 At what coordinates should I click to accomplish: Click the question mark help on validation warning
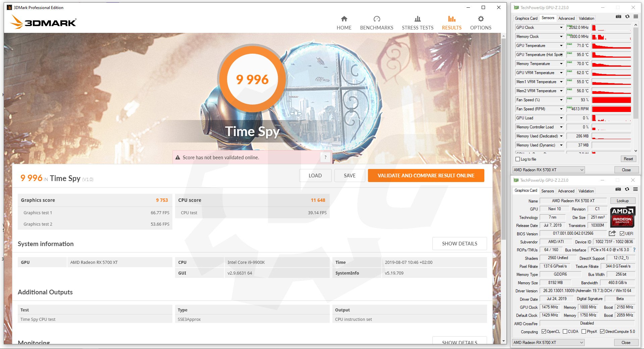[x=325, y=157]
